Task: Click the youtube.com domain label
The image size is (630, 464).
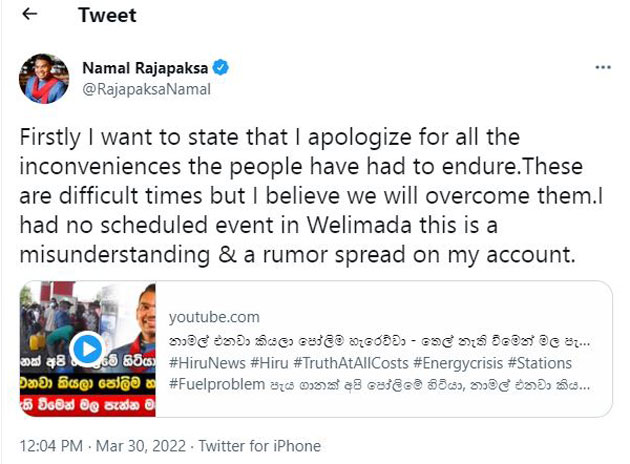Action: [x=214, y=317]
